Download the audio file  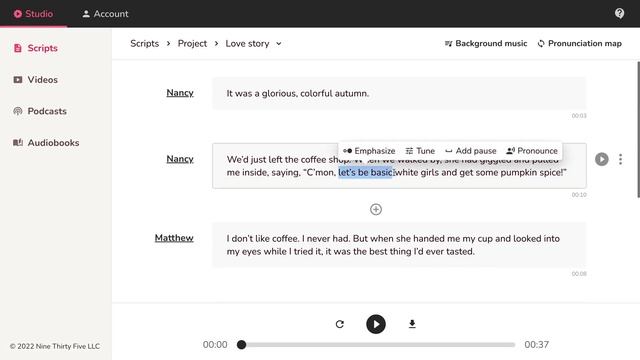pos(412,324)
